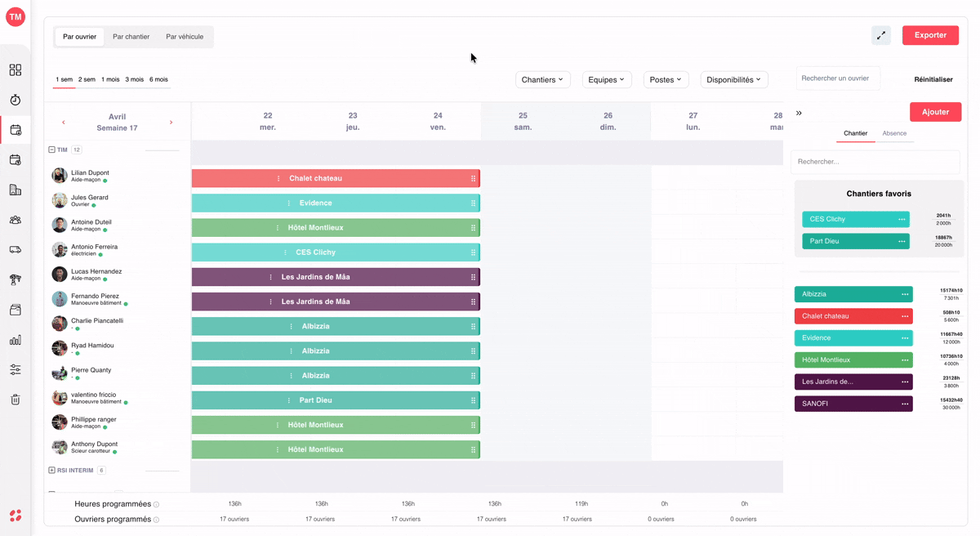Open the Chalet chateau list options dots
The width and height of the screenshot is (980, 536).
click(x=905, y=316)
